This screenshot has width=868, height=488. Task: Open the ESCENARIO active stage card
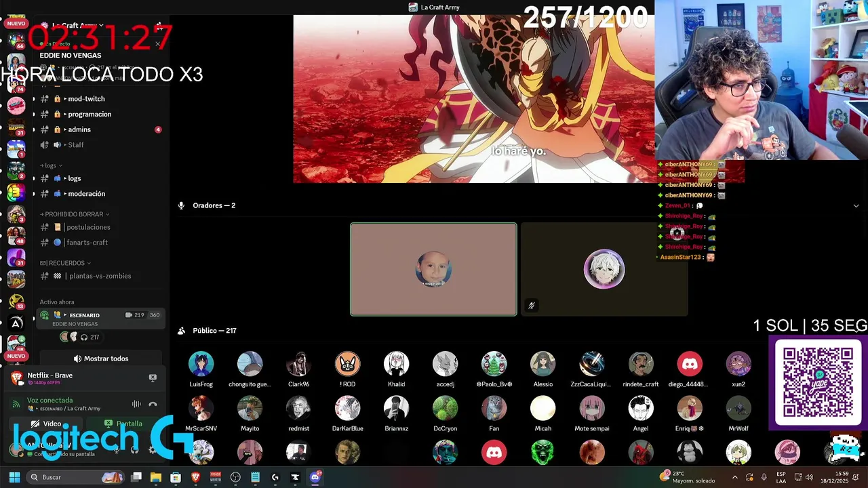pyautogui.click(x=101, y=319)
